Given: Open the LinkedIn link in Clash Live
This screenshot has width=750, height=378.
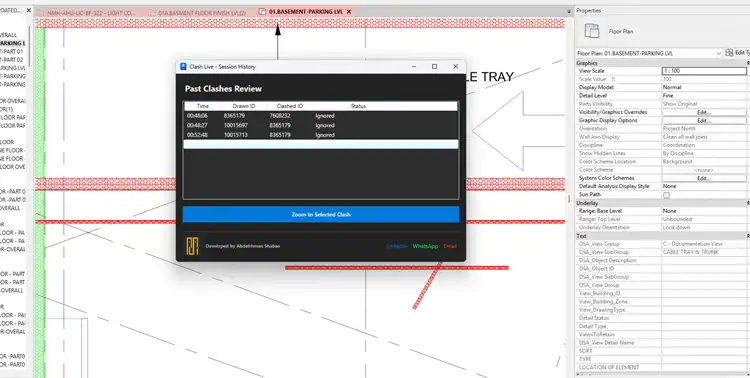Looking at the screenshot, I should [x=397, y=246].
